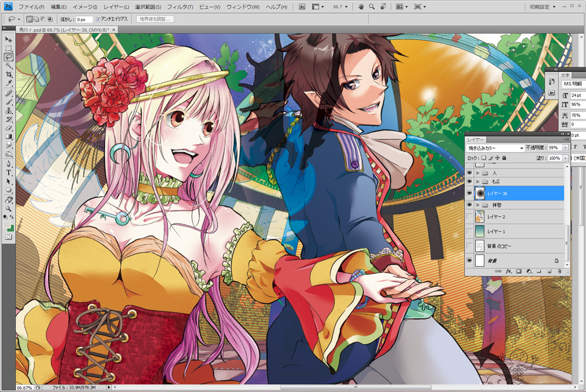Click the foreground color swatch
The height and width of the screenshot is (392, 586).
[x=6, y=224]
